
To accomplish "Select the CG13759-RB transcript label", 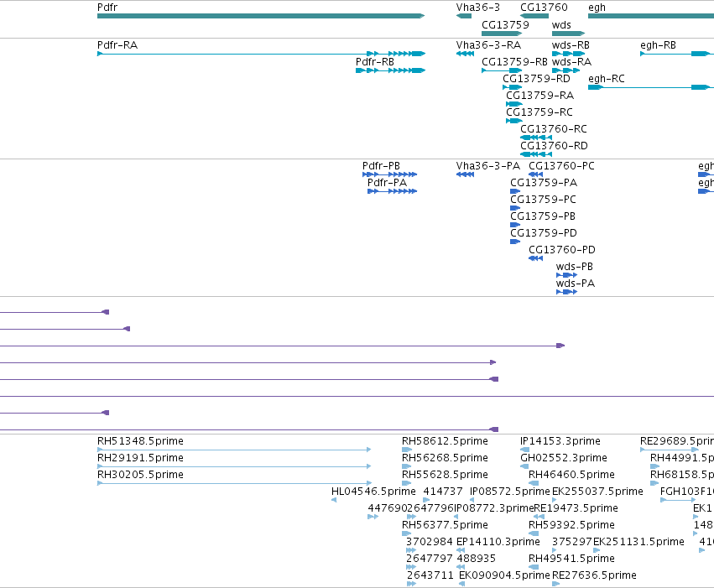I will tap(514, 62).
